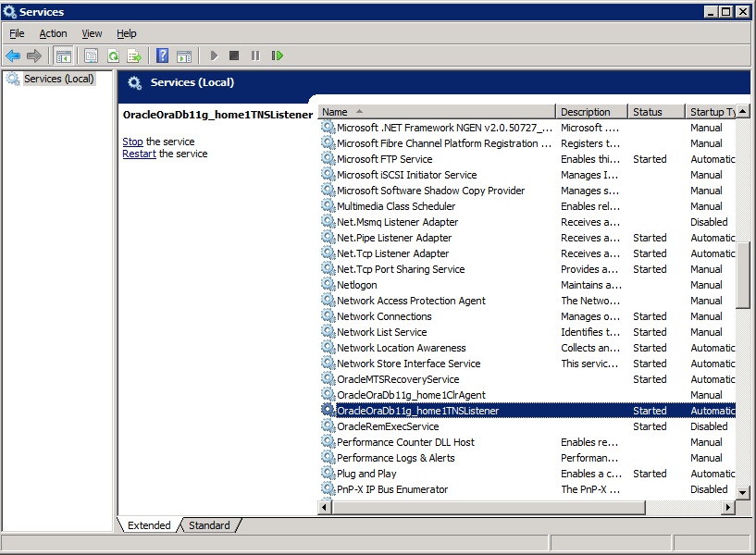Image resolution: width=756 pixels, height=555 pixels.
Task: Select Microsoft iSCSI Initiator Service row
Action: pyautogui.click(x=528, y=175)
